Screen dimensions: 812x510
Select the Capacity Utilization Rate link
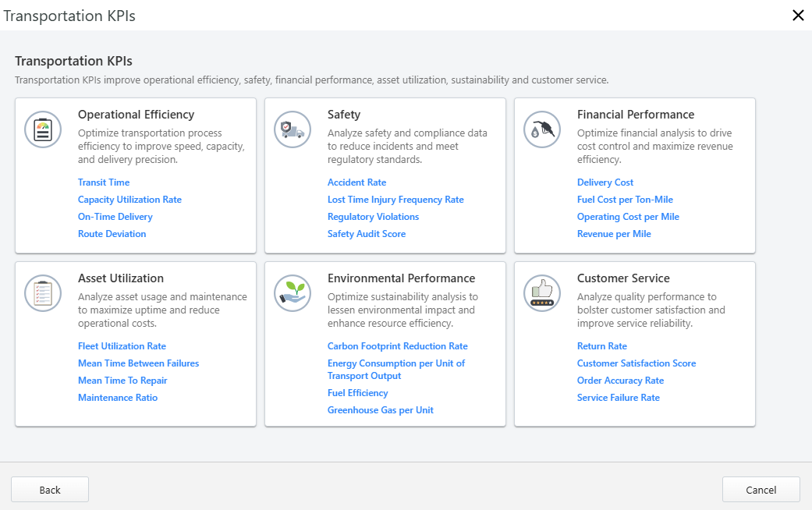click(x=129, y=200)
